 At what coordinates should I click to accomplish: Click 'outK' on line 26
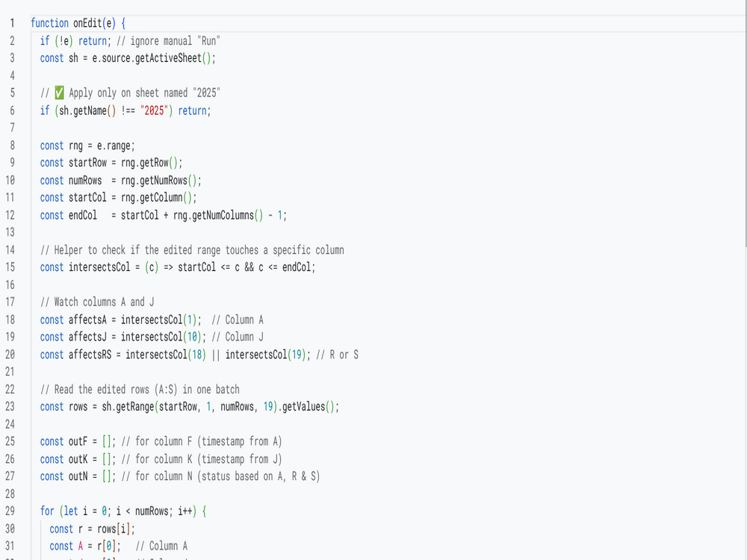pyautogui.click(x=78, y=459)
